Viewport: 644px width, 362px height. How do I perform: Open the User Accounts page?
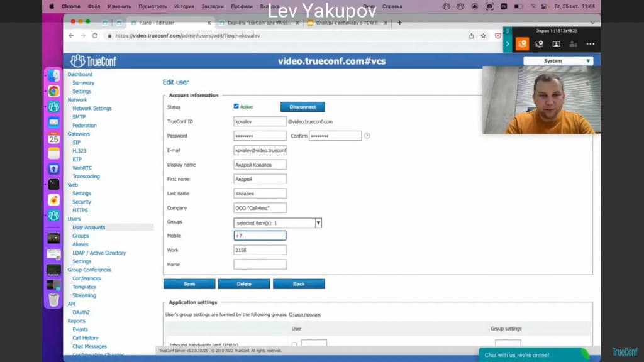(x=89, y=228)
